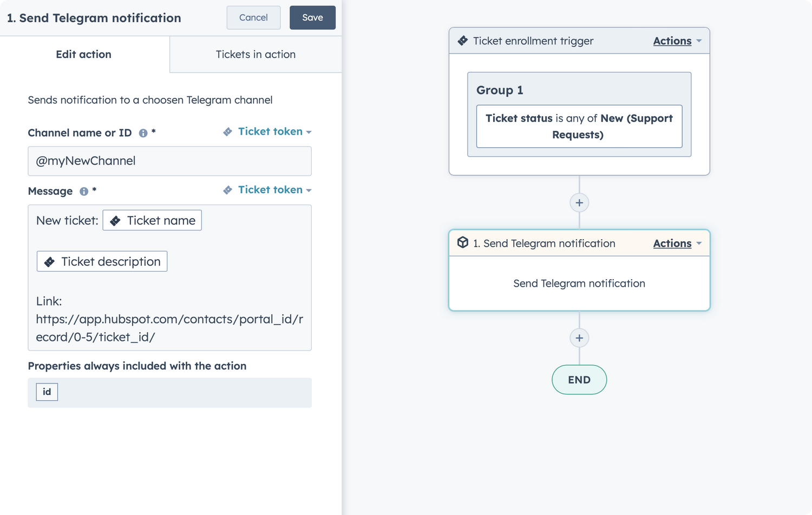Image resolution: width=812 pixels, height=515 pixels.
Task: Switch to the Edit action tab
Action: point(84,54)
